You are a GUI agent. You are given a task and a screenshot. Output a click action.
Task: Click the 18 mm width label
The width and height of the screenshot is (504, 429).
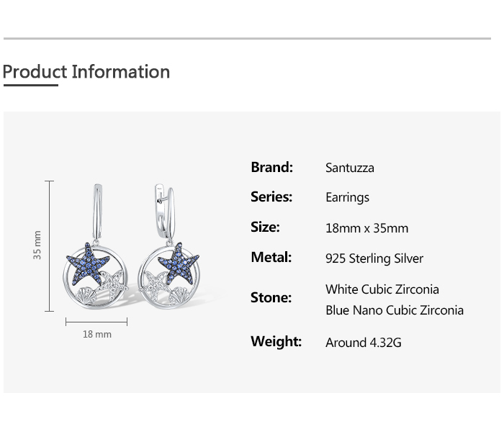(96, 334)
